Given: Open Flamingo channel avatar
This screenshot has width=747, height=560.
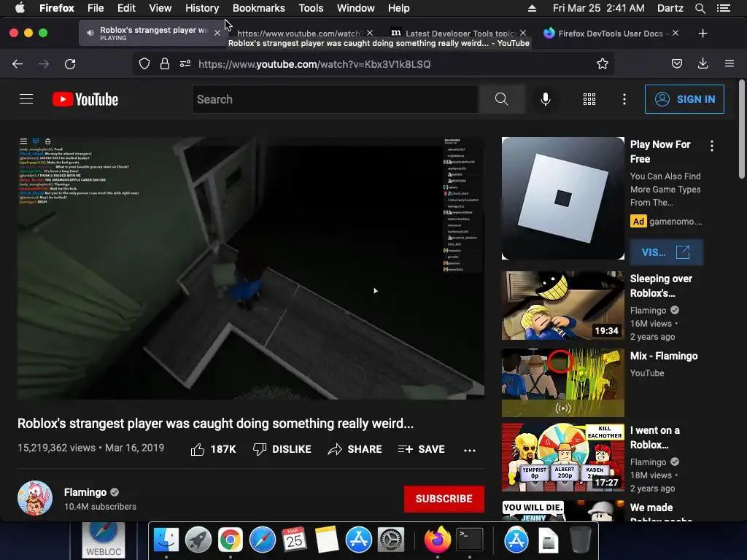Looking at the screenshot, I should pyautogui.click(x=35, y=498).
